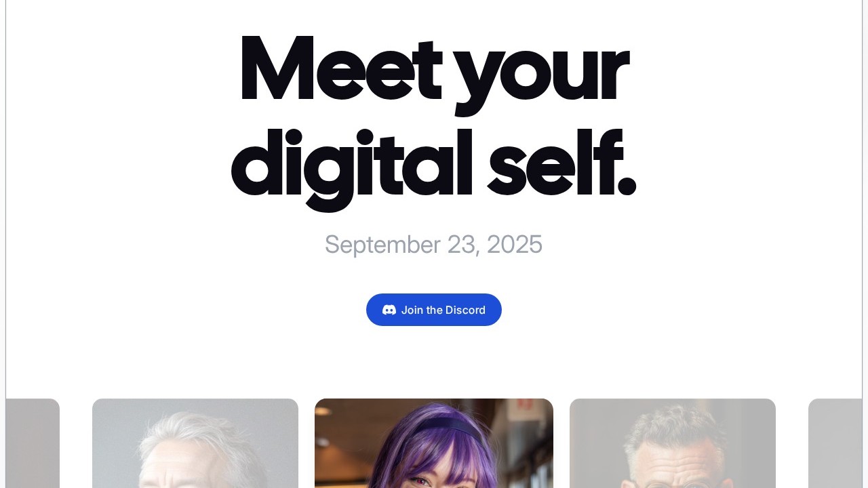The image size is (868, 488).
Task: Click the period ending the headline
Action: click(x=627, y=186)
